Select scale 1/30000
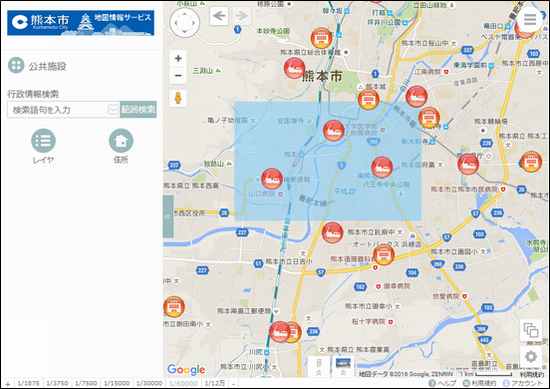The height and width of the screenshot is (389, 550). [x=149, y=383]
